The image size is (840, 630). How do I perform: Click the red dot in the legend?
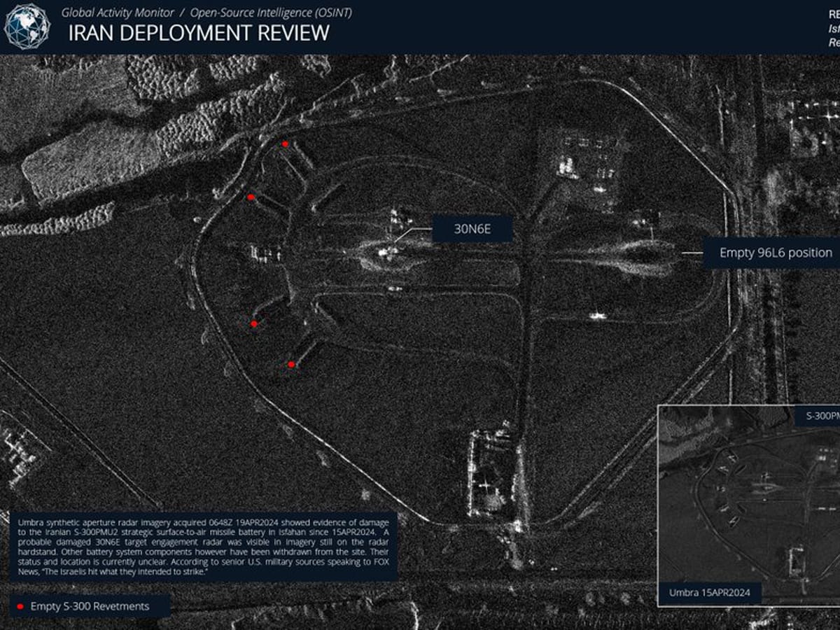pyautogui.click(x=20, y=607)
